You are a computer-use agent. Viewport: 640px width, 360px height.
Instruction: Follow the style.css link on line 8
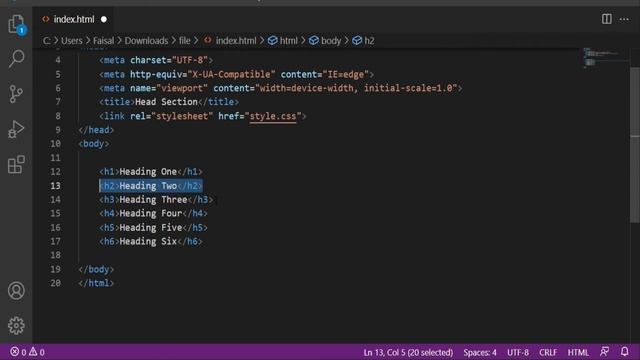[x=273, y=116]
